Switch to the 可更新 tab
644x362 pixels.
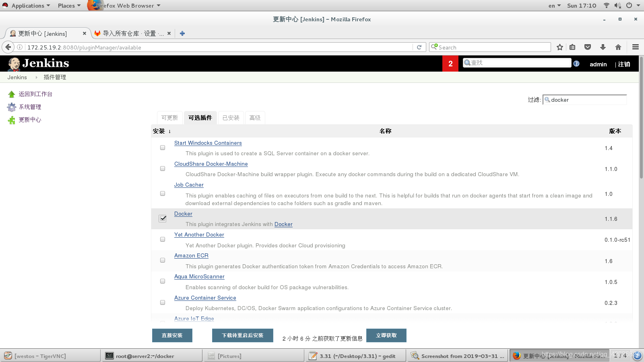point(169,118)
